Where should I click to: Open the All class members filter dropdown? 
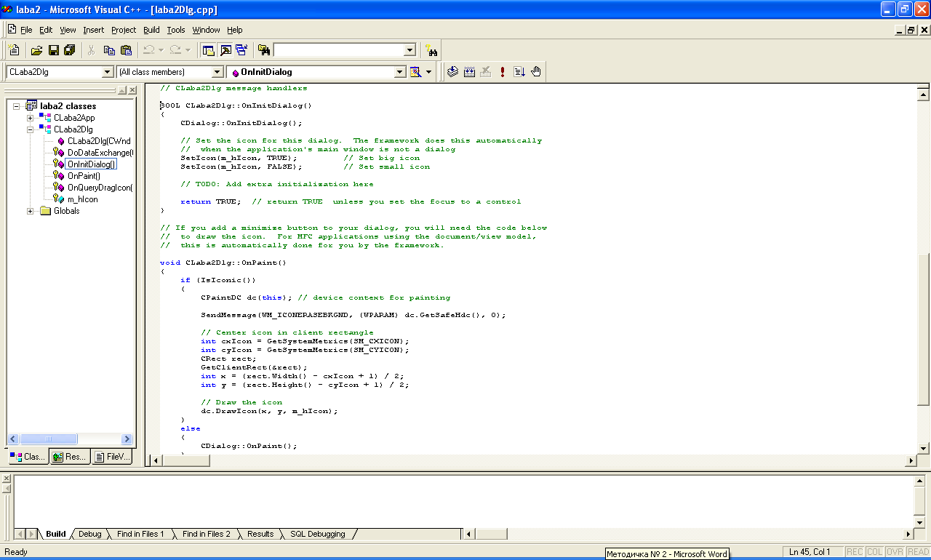pos(217,72)
